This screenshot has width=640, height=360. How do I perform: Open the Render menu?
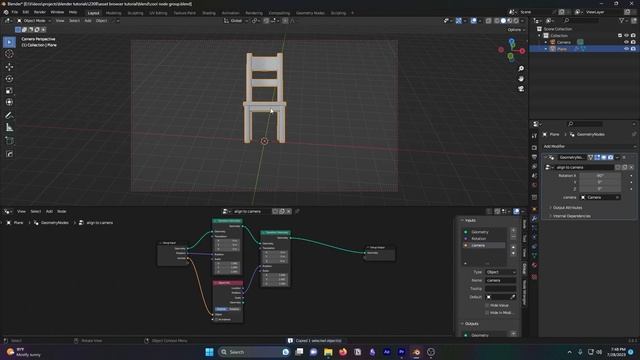(x=40, y=12)
